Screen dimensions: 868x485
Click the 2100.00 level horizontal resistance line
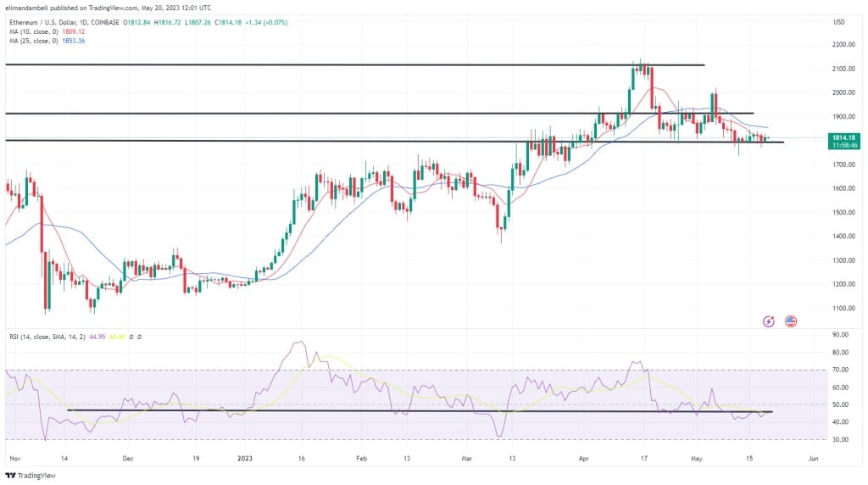[354, 64]
